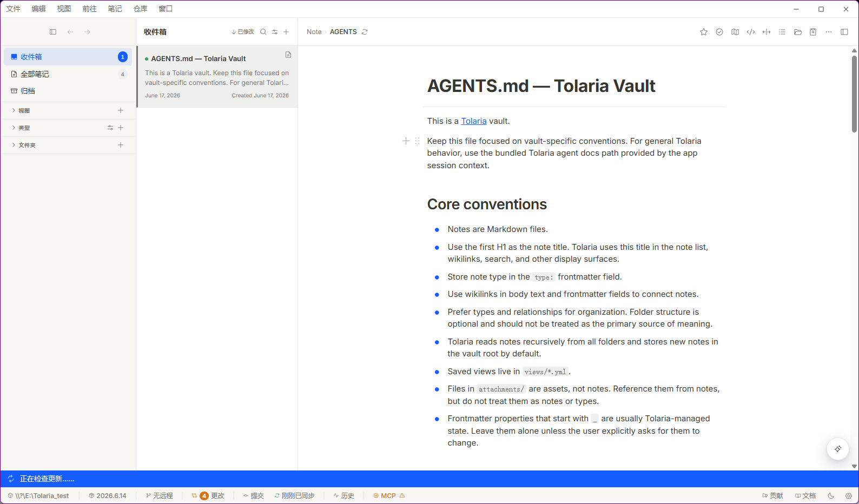859x504 pixels.
Task: Expand the 视图 section
Action: (x=22, y=110)
